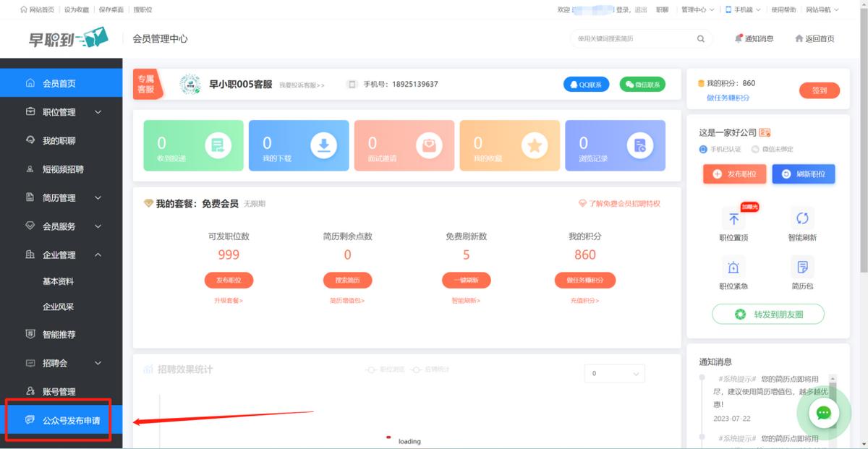
Task: Click the 浏览记录 browsing history icon card
Action: (x=615, y=145)
